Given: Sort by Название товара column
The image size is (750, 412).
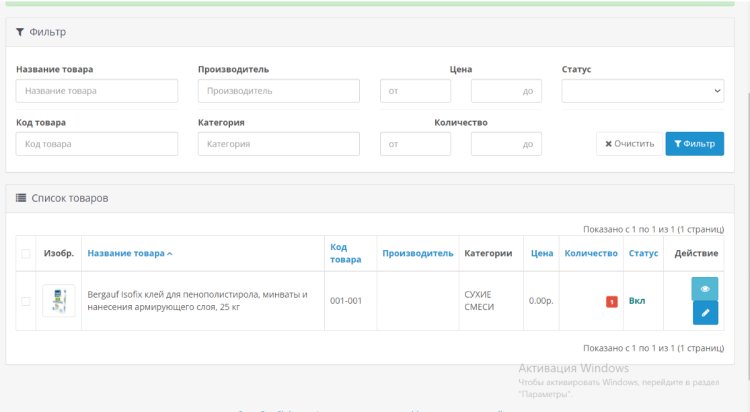Looking at the screenshot, I should point(129,254).
